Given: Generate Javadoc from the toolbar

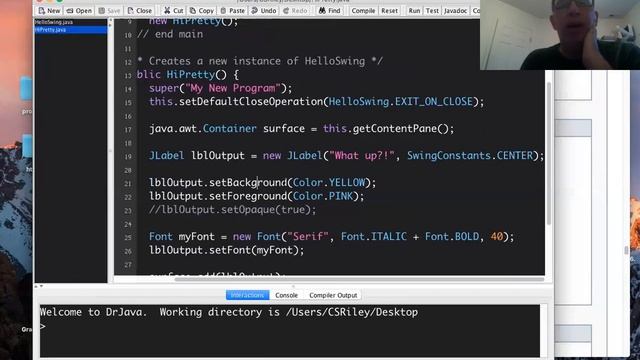Looking at the screenshot, I should point(455,11).
